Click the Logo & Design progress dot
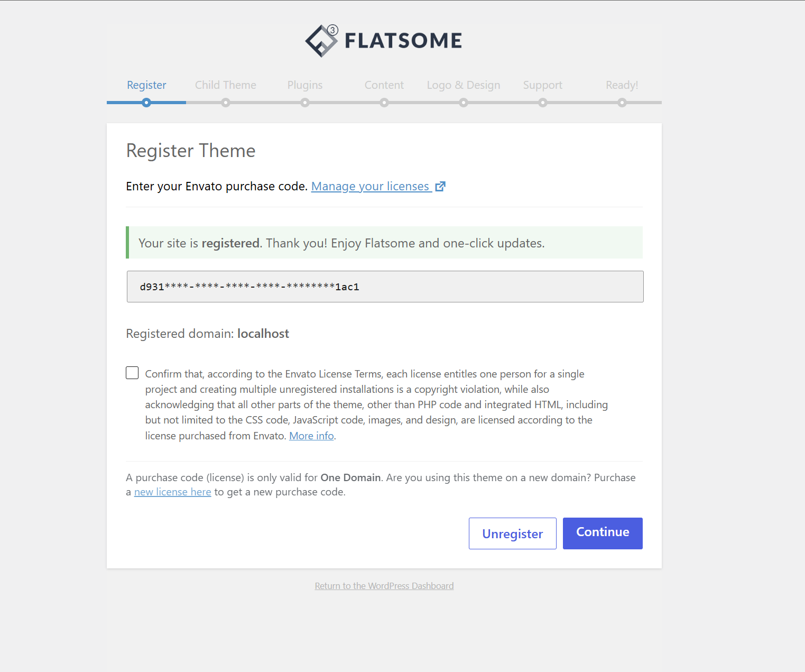The height and width of the screenshot is (672, 805). pyautogui.click(x=464, y=103)
